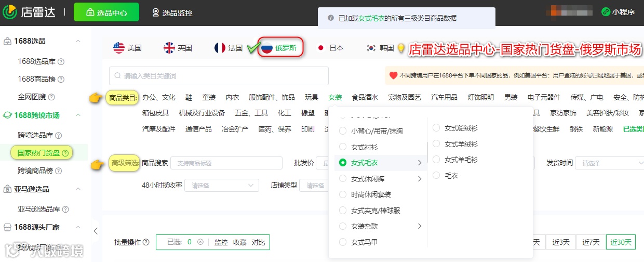Select the US flag for 美国 market

[119, 48]
